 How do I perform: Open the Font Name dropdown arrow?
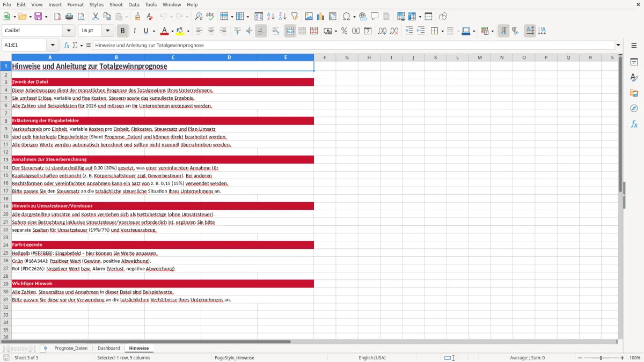[x=69, y=31]
